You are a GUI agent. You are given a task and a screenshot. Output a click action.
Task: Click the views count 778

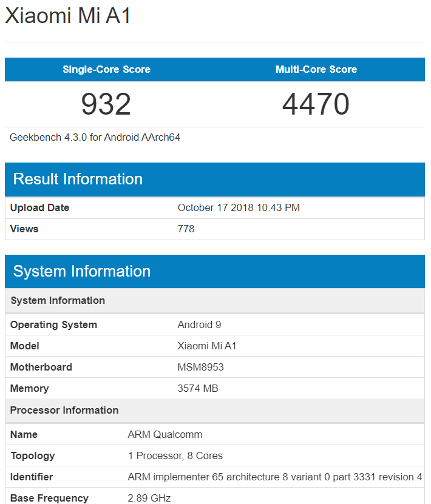pyautogui.click(x=186, y=229)
